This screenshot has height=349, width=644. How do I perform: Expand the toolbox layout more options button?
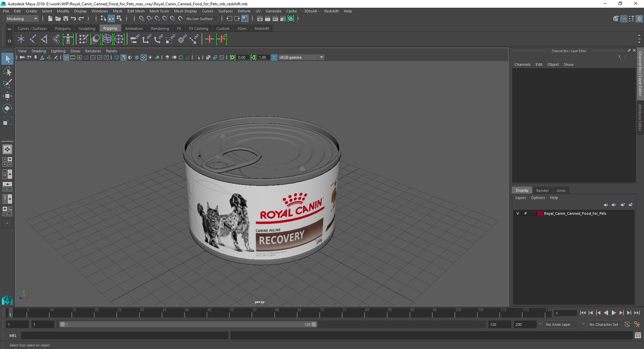pos(7,223)
